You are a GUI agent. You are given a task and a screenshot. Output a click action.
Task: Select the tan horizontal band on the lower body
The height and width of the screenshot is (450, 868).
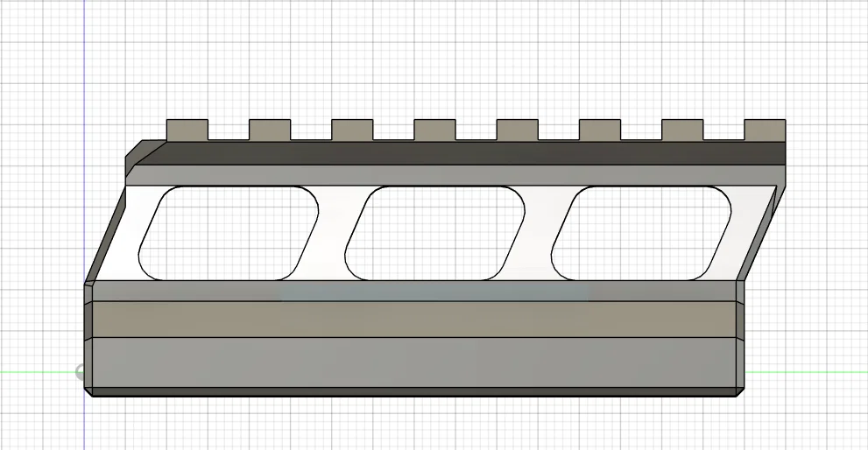[x=414, y=320]
